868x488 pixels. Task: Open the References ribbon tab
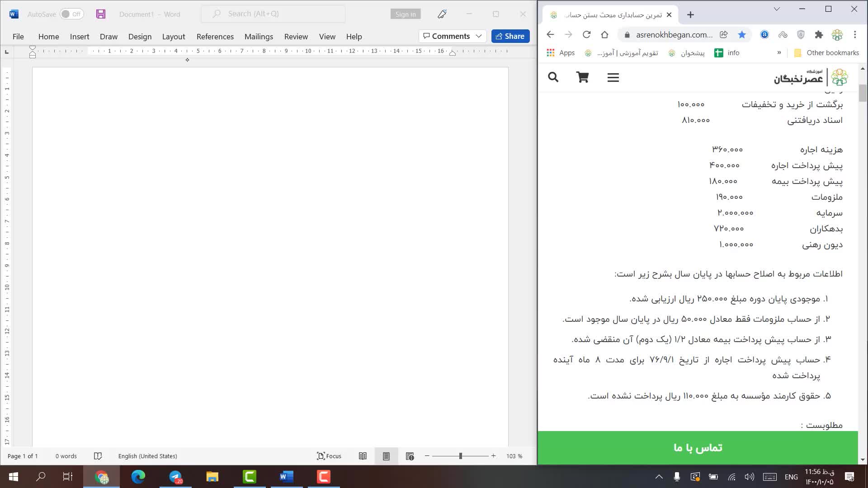point(215,37)
